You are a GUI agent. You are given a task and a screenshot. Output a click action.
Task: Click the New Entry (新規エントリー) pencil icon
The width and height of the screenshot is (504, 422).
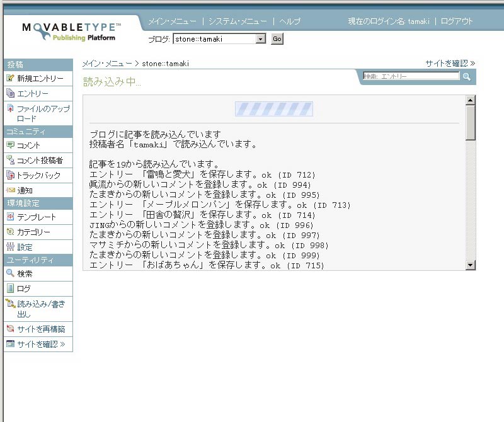point(10,79)
